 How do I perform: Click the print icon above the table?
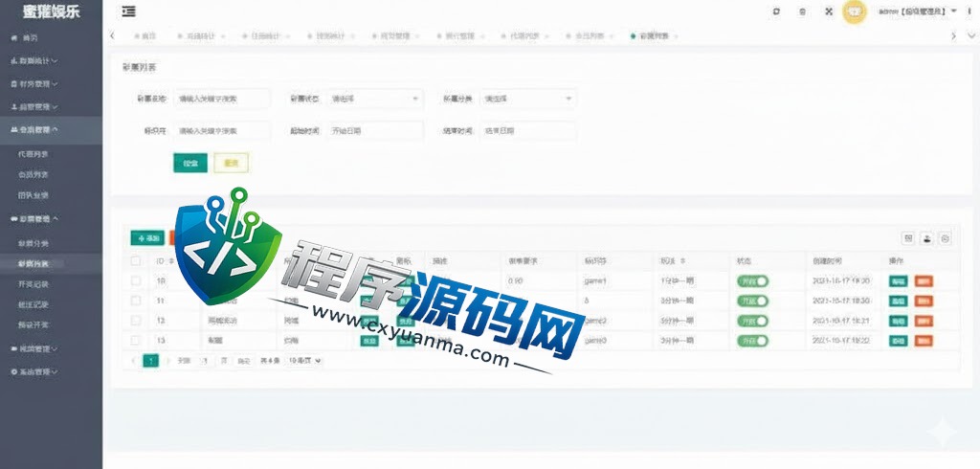point(946,238)
